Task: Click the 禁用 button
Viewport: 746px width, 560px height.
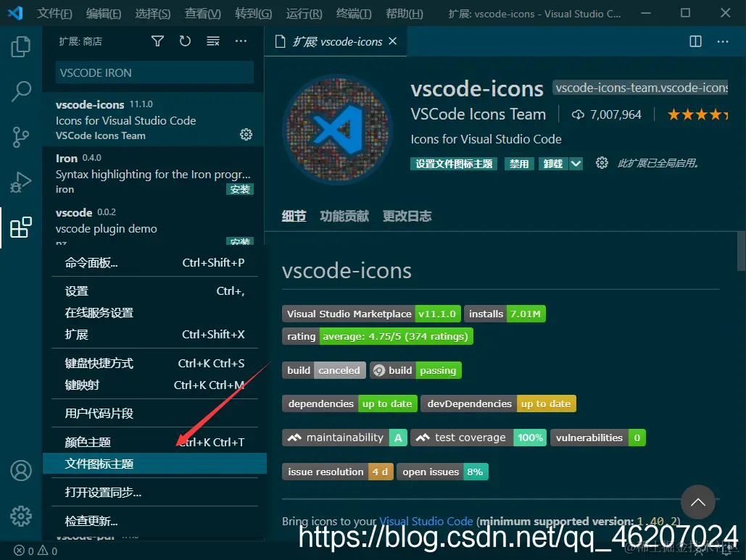Action: (519, 164)
